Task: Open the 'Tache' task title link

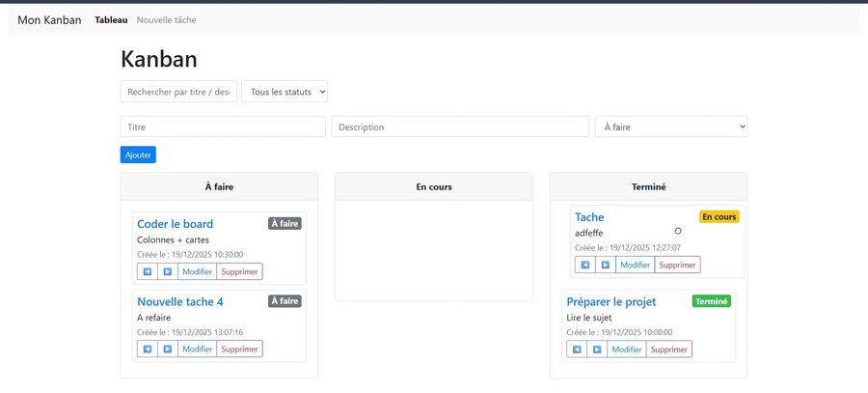Action: tap(589, 217)
